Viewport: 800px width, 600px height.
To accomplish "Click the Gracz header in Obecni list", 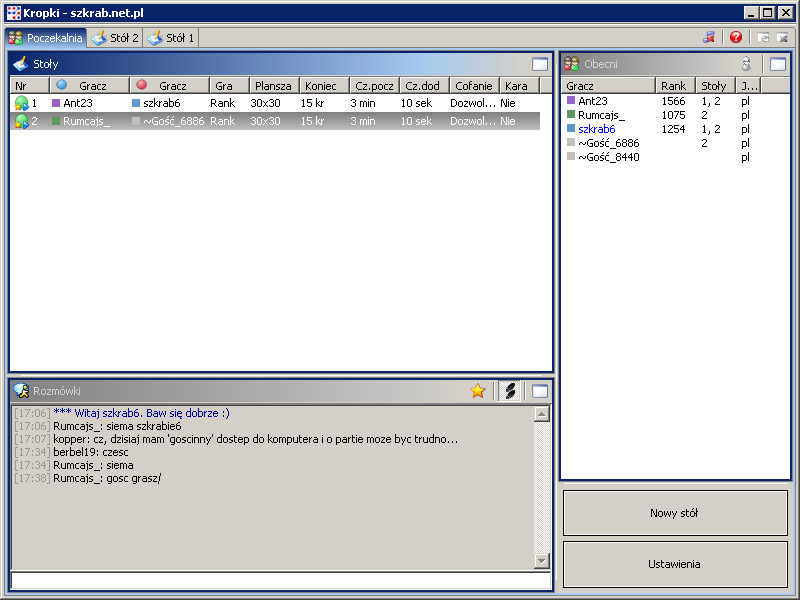I will click(608, 86).
